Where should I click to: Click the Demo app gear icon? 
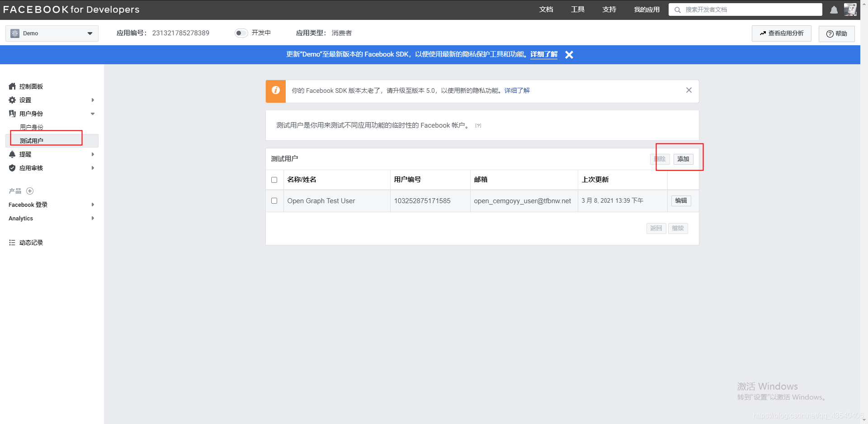pyautogui.click(x=15, y=33)
